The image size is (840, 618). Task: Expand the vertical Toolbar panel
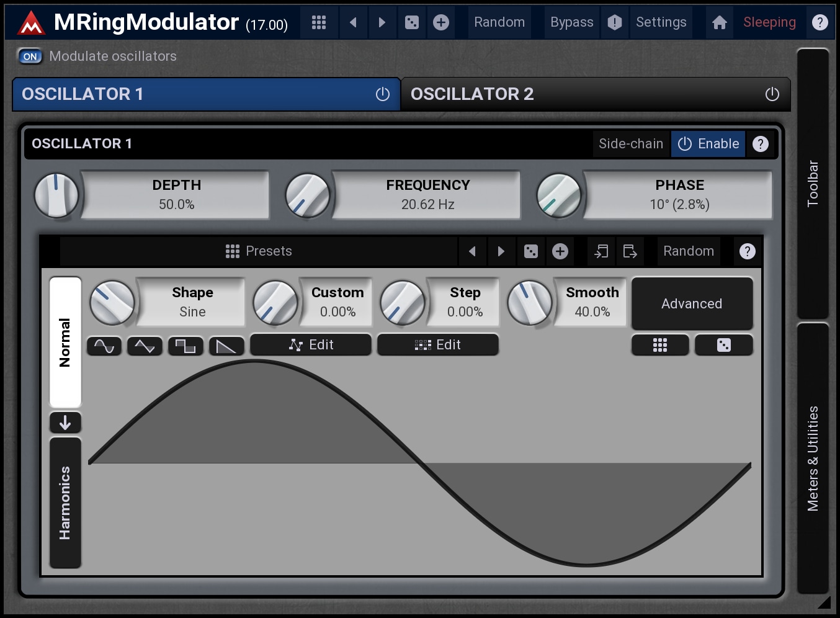[813, 183]
